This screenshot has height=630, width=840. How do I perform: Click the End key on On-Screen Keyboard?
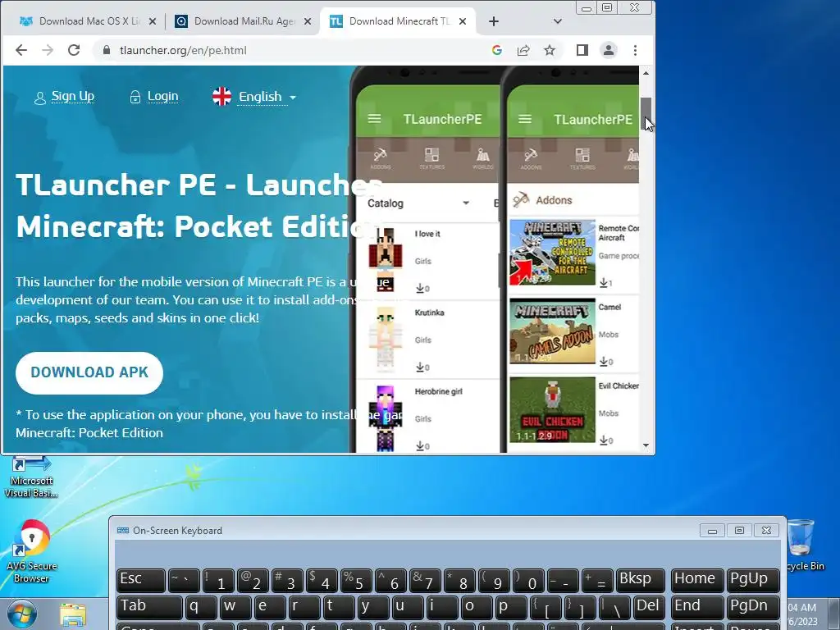coord(697,607)
